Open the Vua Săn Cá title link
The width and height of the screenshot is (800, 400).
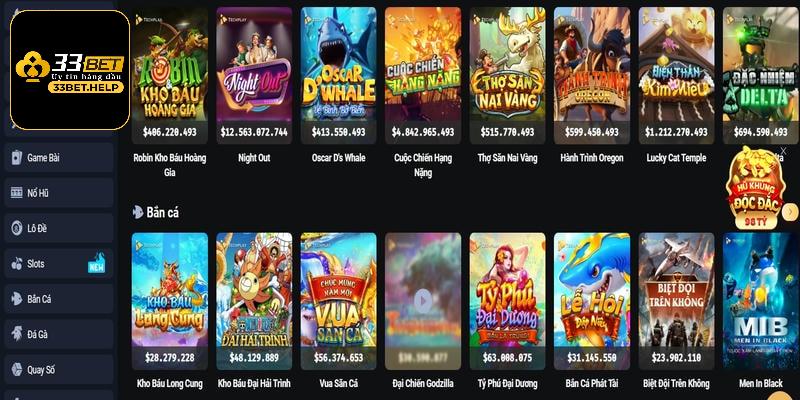(338, 383)
